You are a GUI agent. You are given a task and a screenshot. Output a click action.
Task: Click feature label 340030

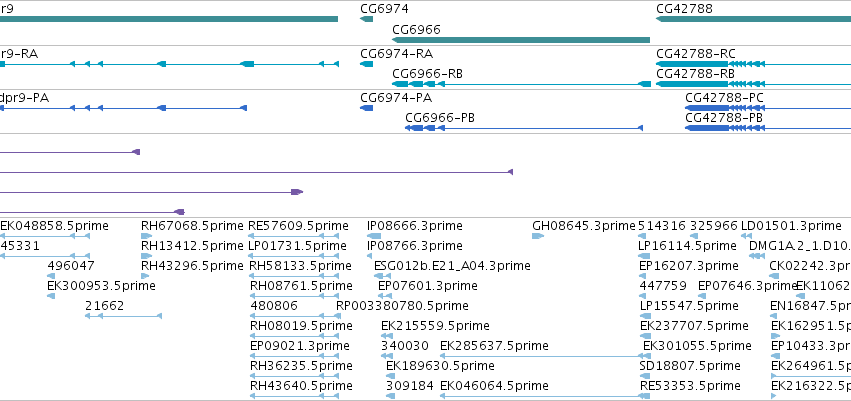point(405,346)
